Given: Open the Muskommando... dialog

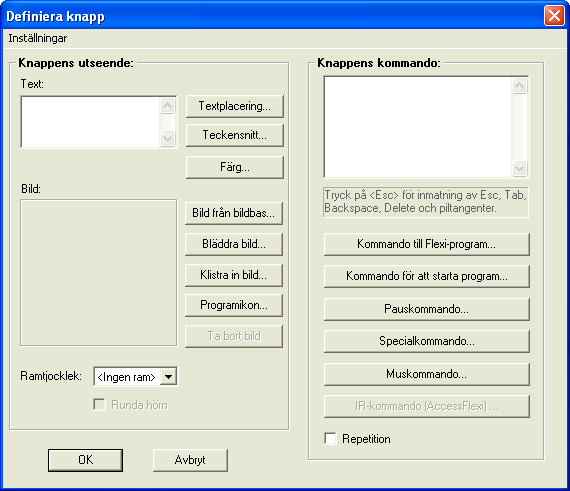Looking at the screenshot, I should pos(426,374).
